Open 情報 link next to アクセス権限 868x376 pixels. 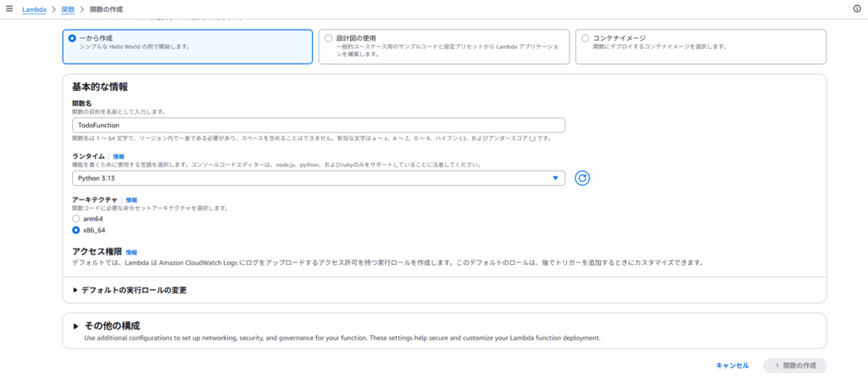coord(131,252)
